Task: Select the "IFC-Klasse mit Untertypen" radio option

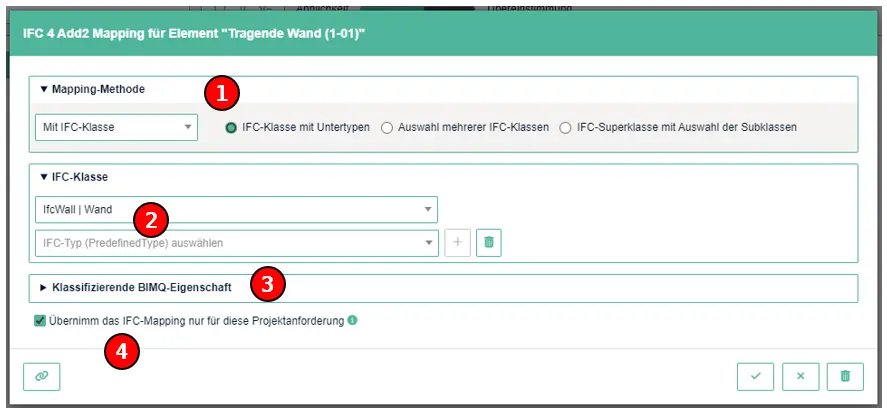Action: click(231, 128)
